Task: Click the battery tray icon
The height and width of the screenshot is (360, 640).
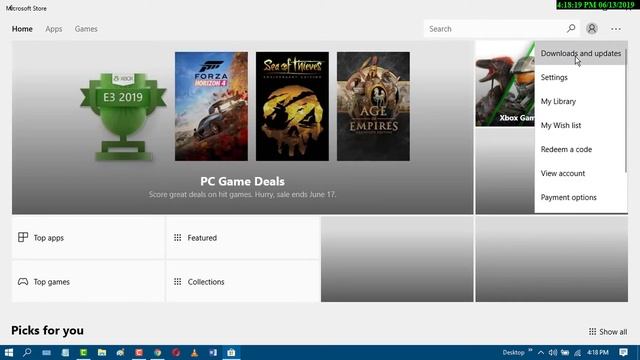Action: click(x=565, y=353)
